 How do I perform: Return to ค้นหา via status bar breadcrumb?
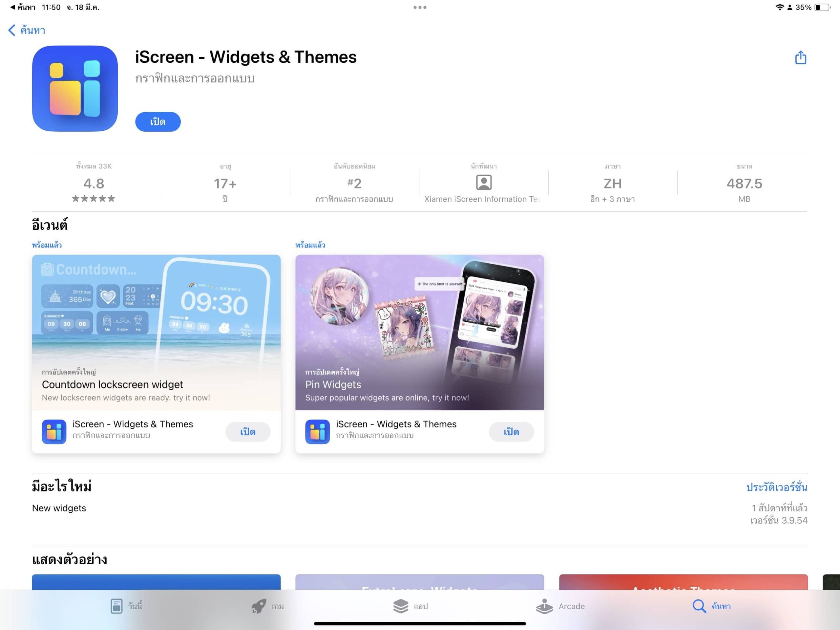tap(23, 7)
